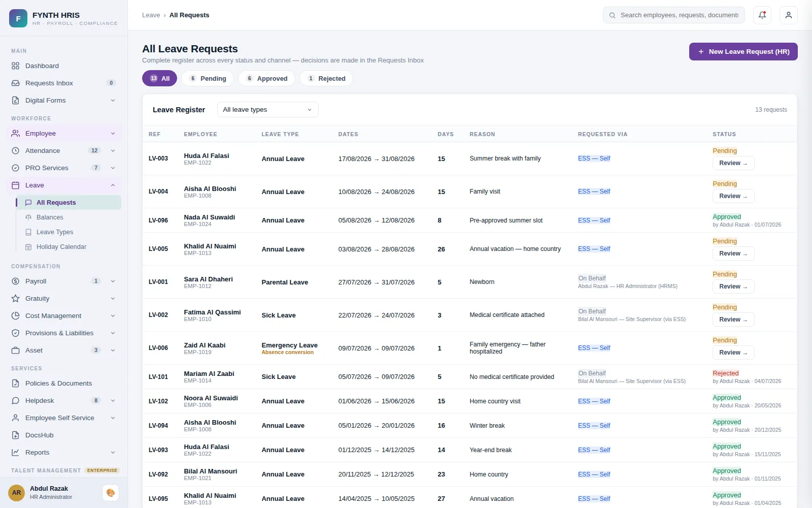Click the Digital Forms document icon
The height and width of the screenshot is (508, 812).
point(16,101)
